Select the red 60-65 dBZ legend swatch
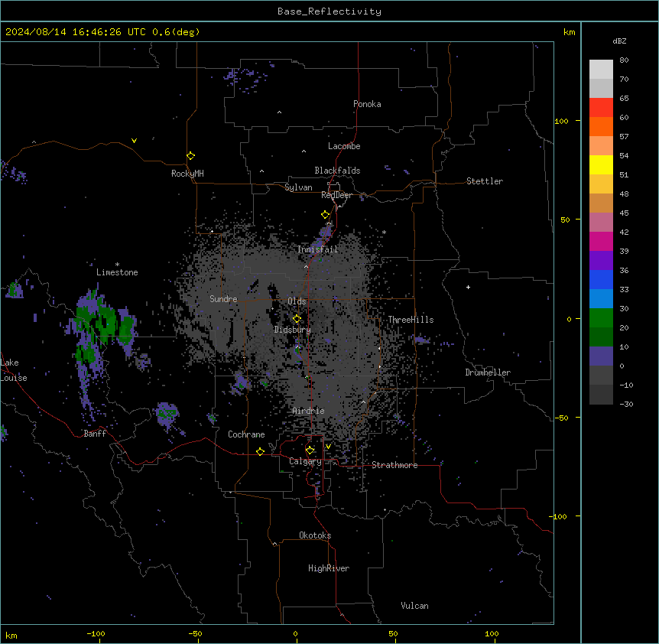The height and width of the screenshot is (644, 659). coord(601,107)
